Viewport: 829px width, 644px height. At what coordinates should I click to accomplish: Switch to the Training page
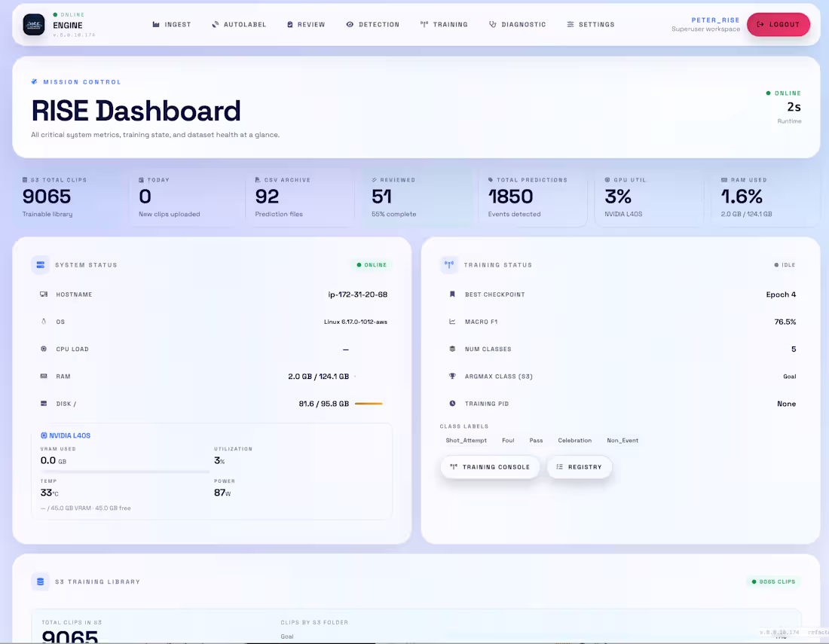[444, 25]
